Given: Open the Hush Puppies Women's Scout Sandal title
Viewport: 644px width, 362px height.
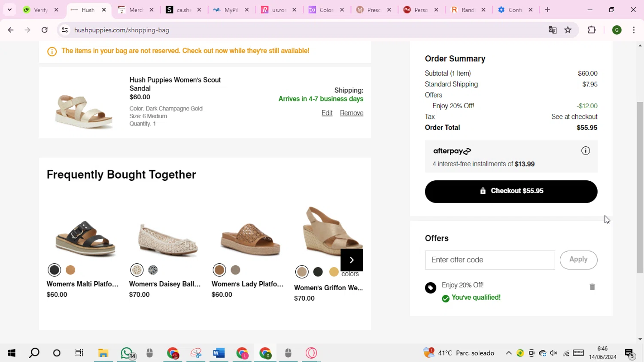Looking at the screenshot, I should point(175,84).
